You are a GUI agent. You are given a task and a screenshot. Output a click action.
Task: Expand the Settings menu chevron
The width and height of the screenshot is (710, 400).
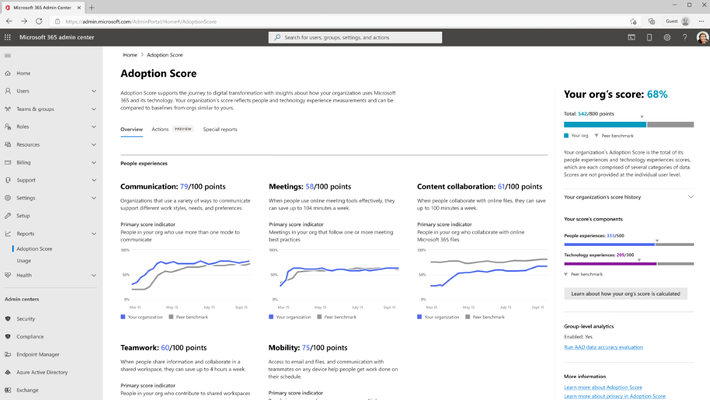(94, 198)
